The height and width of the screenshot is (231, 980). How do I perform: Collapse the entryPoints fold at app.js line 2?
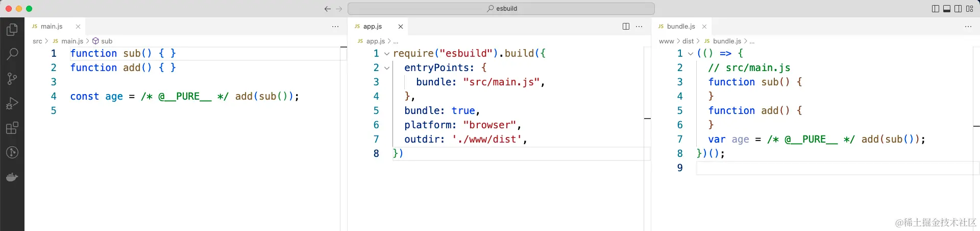pyautogui.click(x=387, y=68)
